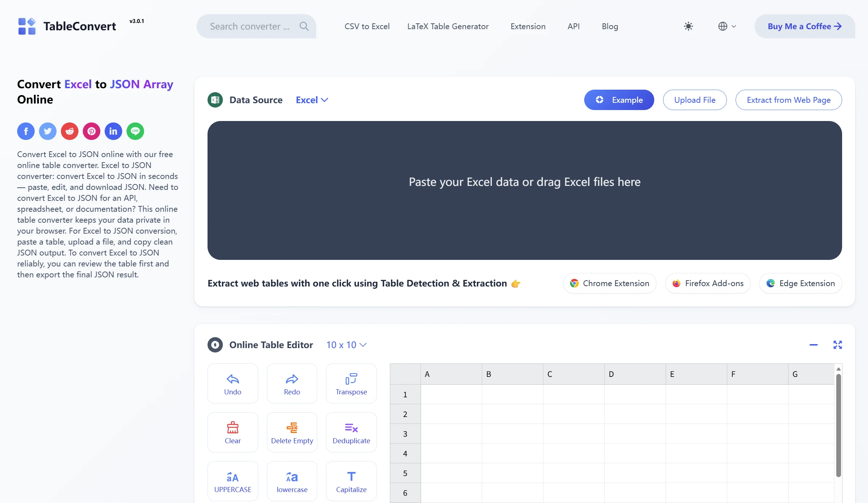
Task: Open the language globe dropdown
Action: click(727, 26)
